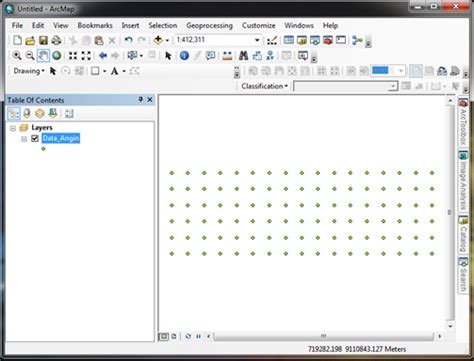Screen dimensions: 474x361
Task: Click the Undo arrow icon
Action: pyautogui.click(x=128, y=40)
